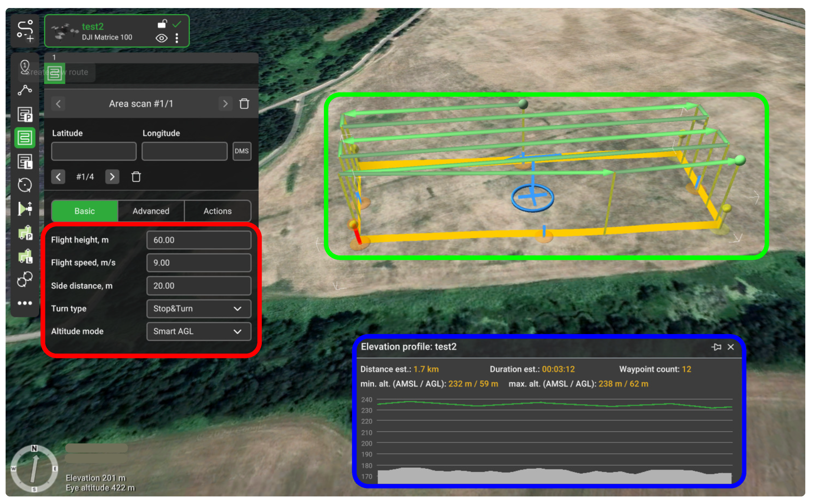Click max. alt. 238 m / 62 m value

(623, 384)
